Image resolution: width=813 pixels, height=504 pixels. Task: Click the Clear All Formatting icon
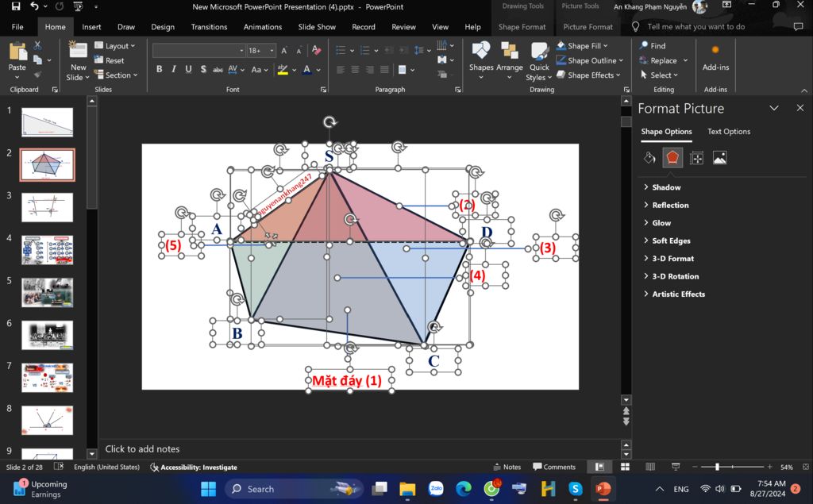coord(317,50)
